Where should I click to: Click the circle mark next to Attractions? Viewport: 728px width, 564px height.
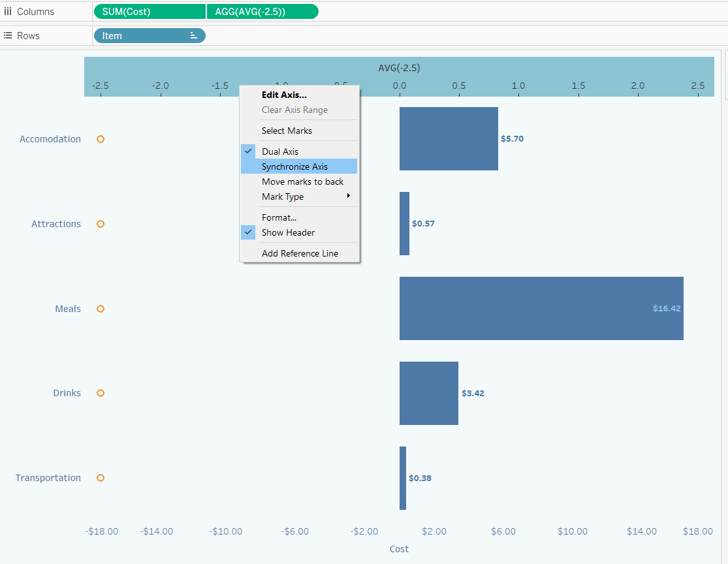[100, 224]
